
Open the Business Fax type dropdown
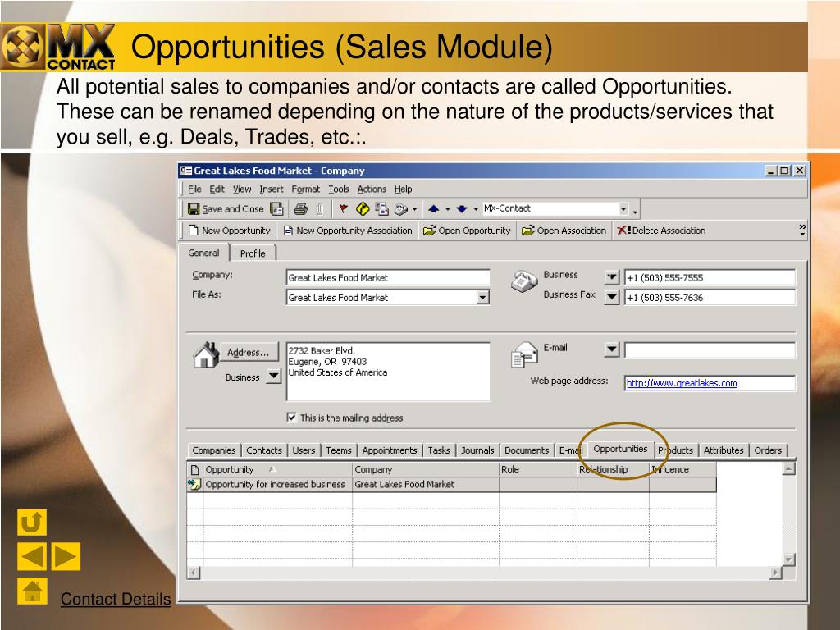pos(611,297)
